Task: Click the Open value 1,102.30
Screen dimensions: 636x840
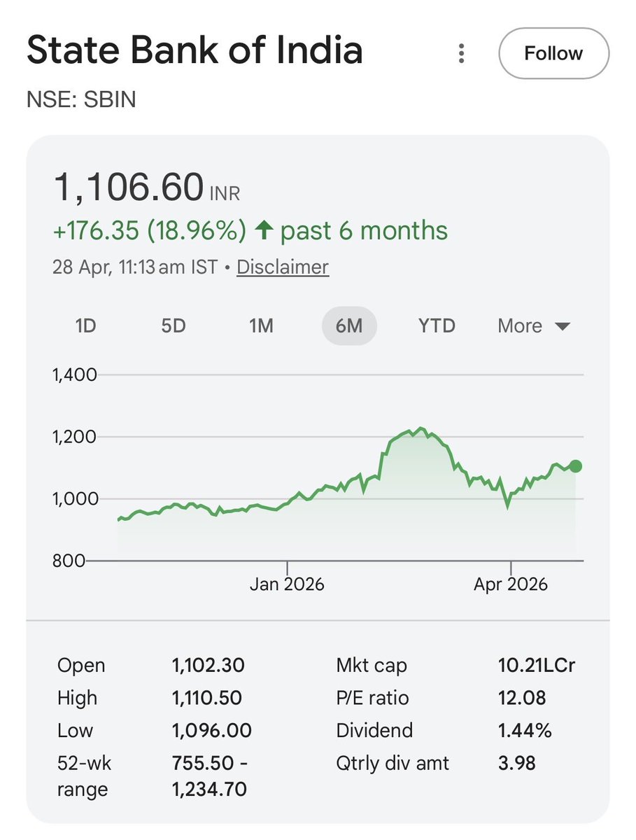Action: (209, 665)
